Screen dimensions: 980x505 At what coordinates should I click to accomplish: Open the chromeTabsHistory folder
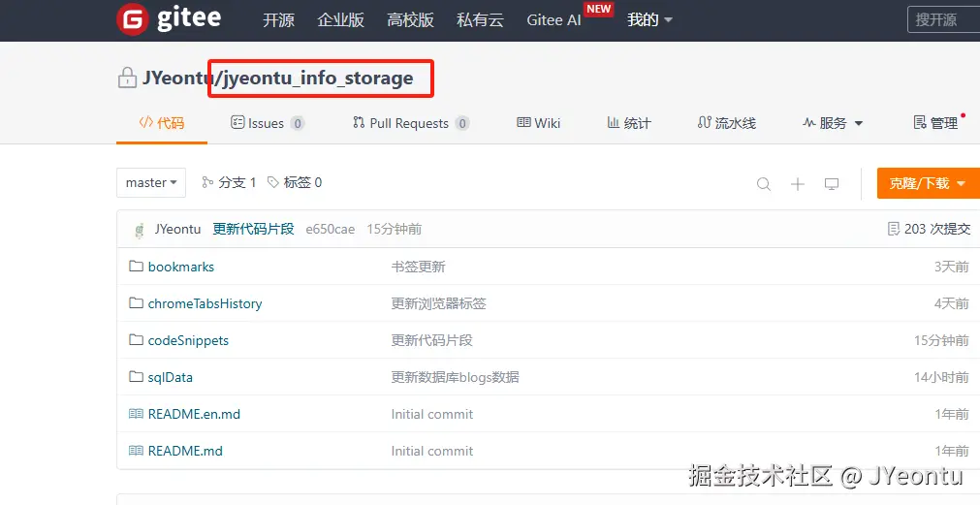coord(205,303)
